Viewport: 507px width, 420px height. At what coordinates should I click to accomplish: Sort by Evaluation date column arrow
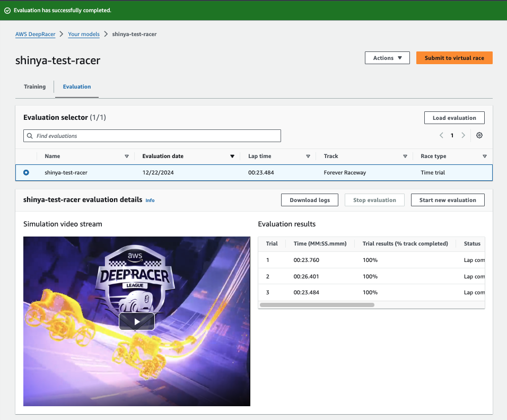click(x=232, y=156)
